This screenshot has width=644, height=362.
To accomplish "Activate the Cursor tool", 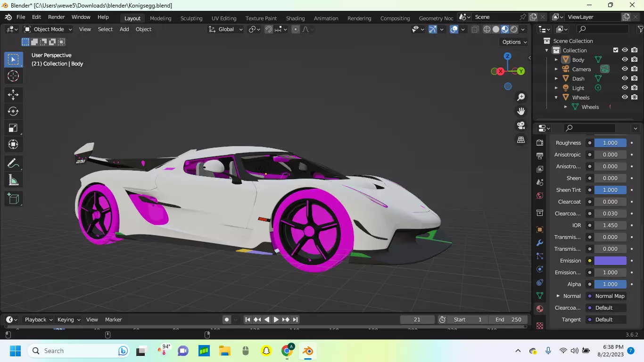I will [13, 76].
